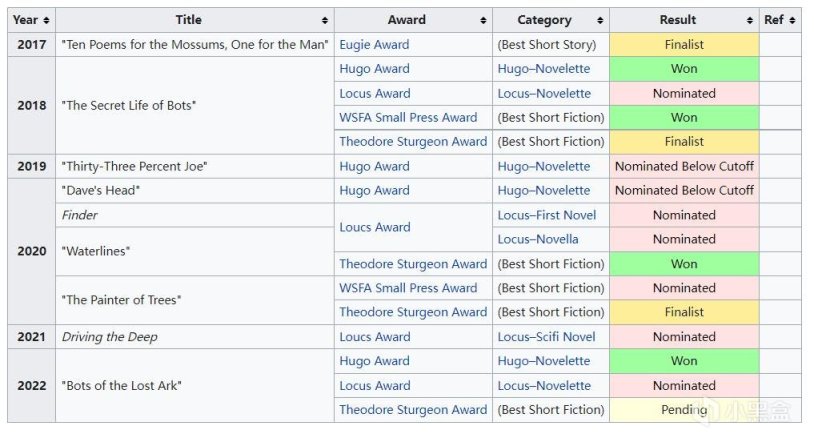Click WSFA Small Press Award for "Painter of Trees"
The height and width of the screenshot is (438, 814).
[408, 288]
